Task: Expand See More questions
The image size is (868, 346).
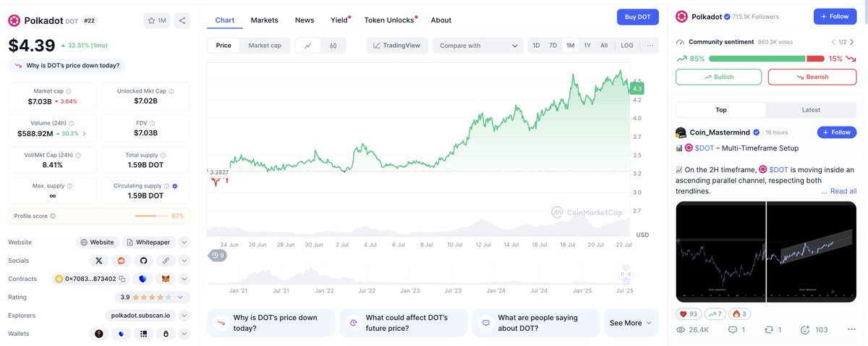Action: pos(631,323)
